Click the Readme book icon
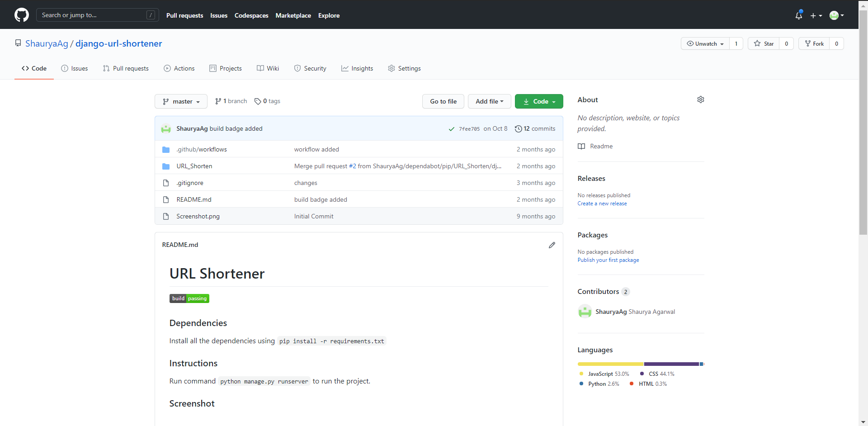This screenshot has width=868, height=426. [581, 146]
